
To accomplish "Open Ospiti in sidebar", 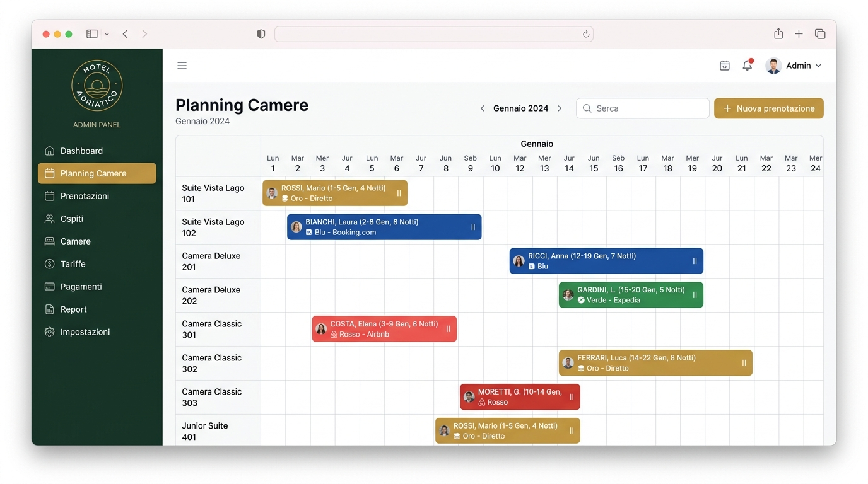I will click(x=97, y=219).
